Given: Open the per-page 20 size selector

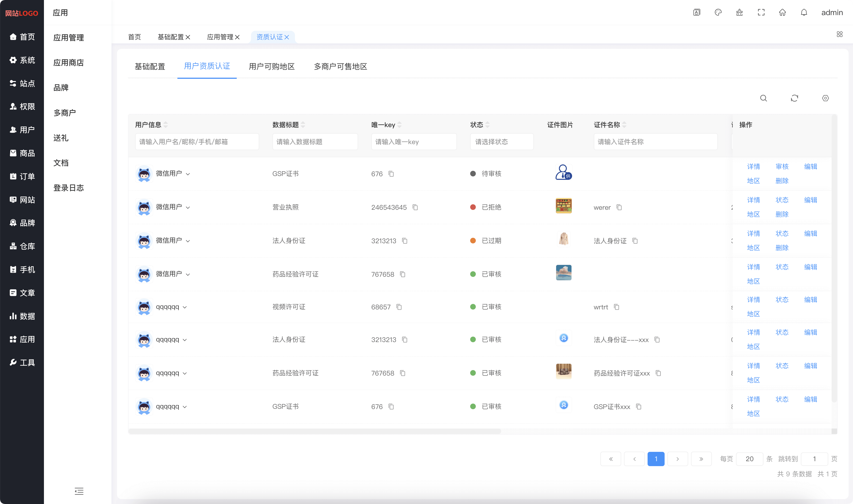Looking at the screenshot, I should click(749, 459).
